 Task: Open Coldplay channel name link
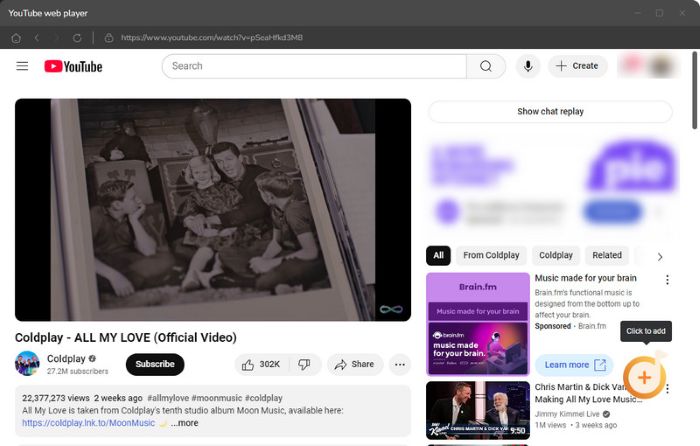[x=66, y=358]
